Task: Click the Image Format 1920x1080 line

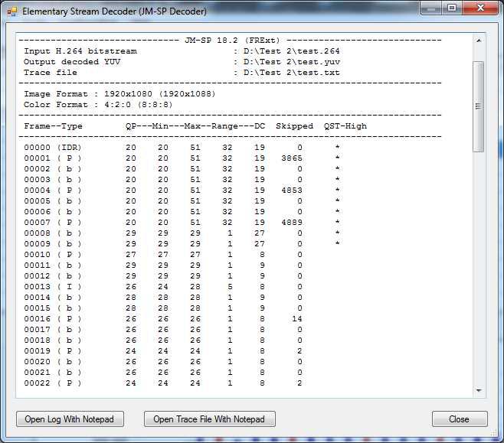Action: click(x=117, y=93)
